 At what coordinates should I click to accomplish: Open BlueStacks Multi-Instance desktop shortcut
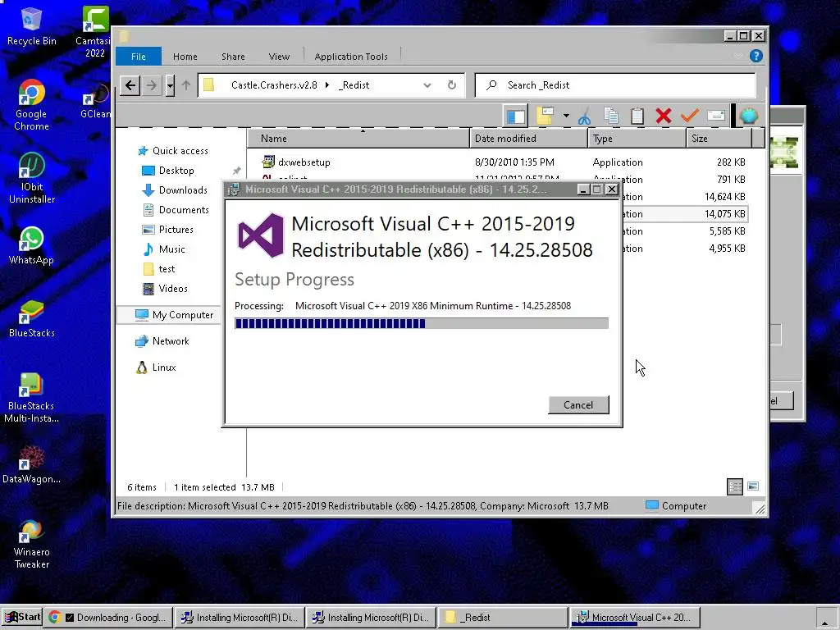click(x=32, y=398)
